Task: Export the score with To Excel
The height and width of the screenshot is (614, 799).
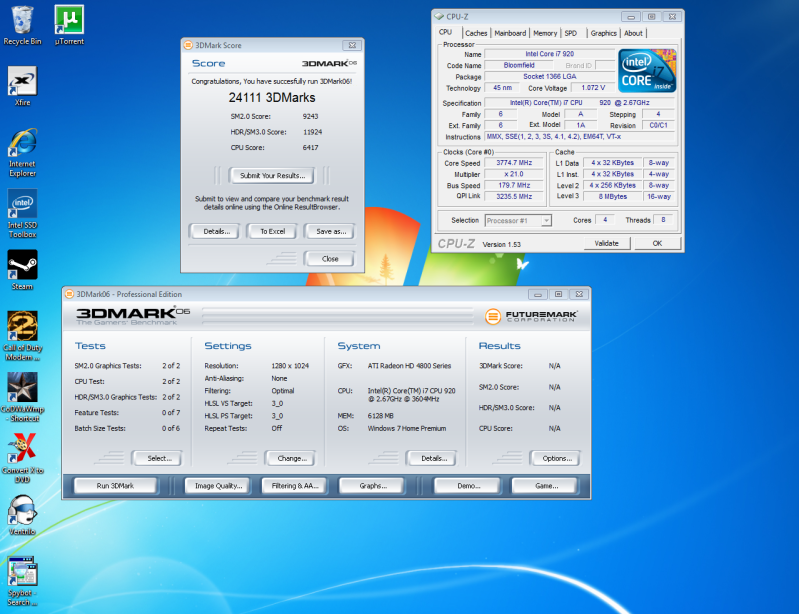Action: click(x=273, y=231)
